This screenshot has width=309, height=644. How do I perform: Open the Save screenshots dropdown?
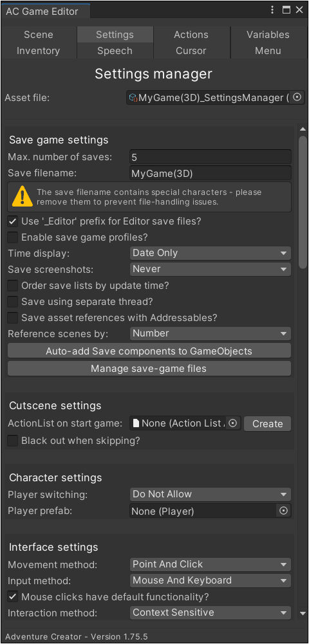click(x=211, y=269)
